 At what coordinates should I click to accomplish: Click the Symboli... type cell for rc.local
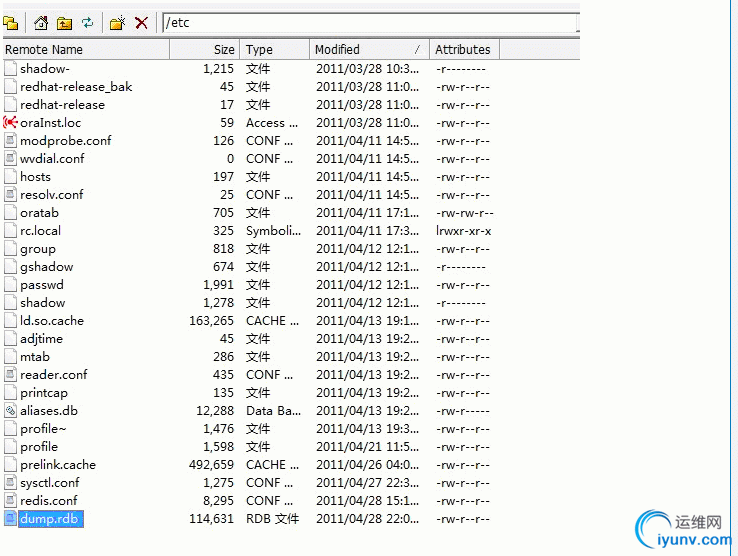(273, 231)
